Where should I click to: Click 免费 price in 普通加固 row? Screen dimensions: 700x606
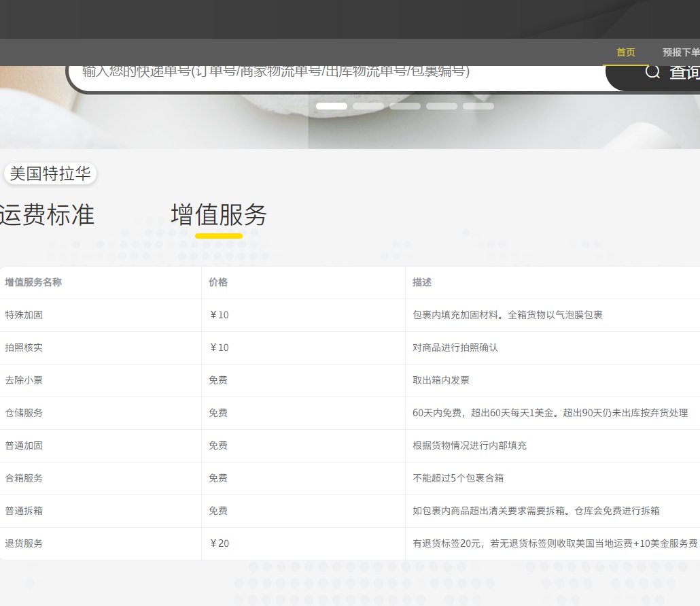pyautogui.click(x=218, y=445)
